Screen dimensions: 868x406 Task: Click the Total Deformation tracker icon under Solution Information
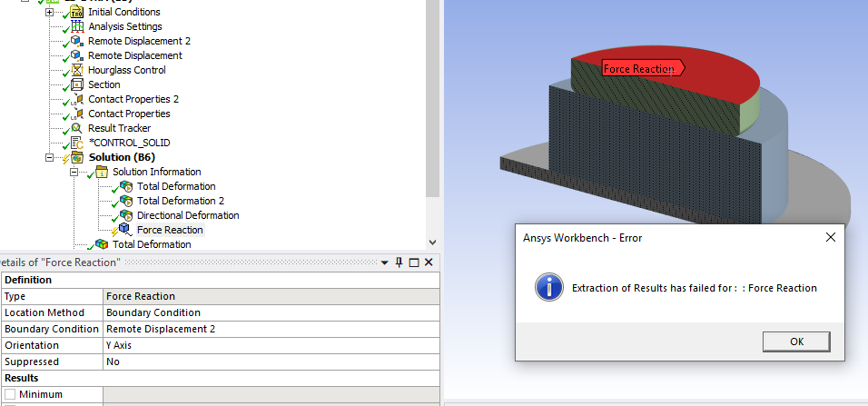125,186
